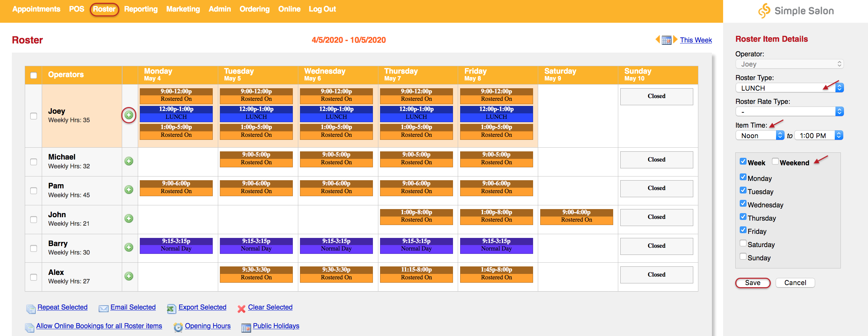Click the Public Holidays calendar icon
This screenshot has width=868, height=336.
pos(246,328)
